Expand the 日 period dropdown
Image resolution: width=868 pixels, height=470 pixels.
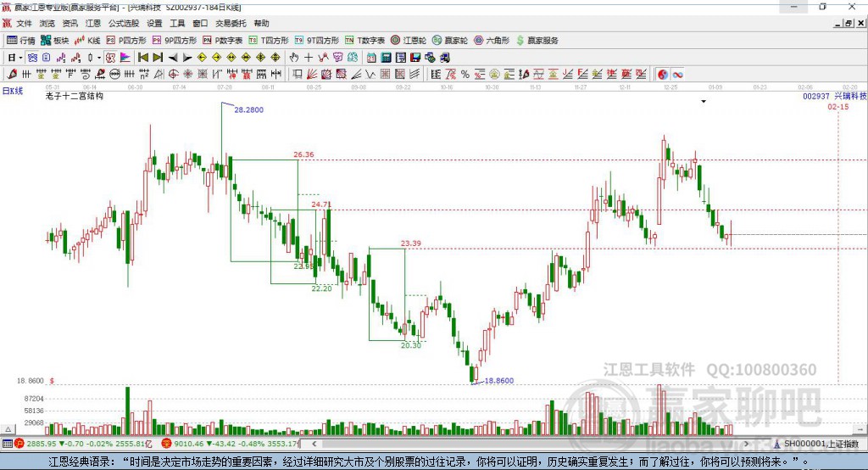coord(20,58)
